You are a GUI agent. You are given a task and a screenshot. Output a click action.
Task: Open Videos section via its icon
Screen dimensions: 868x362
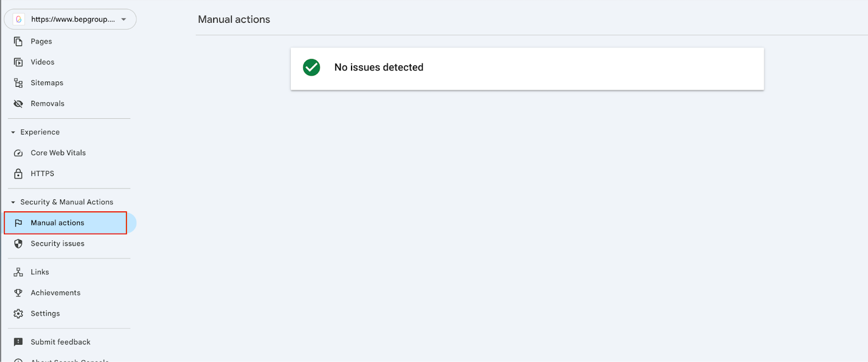[x=18, y=61]
